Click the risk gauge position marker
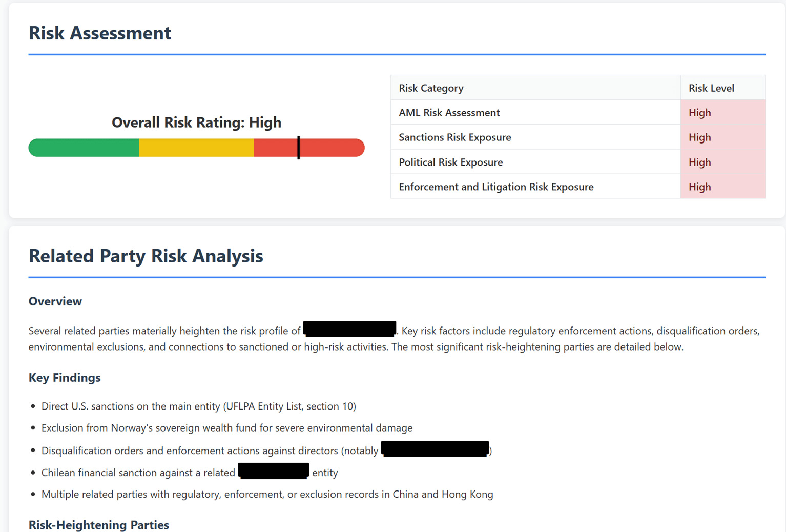 click(299, 148)
